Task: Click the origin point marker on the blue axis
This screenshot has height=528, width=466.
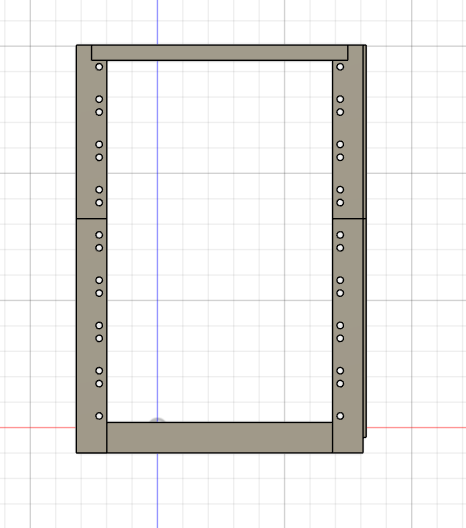Action: 157,420
